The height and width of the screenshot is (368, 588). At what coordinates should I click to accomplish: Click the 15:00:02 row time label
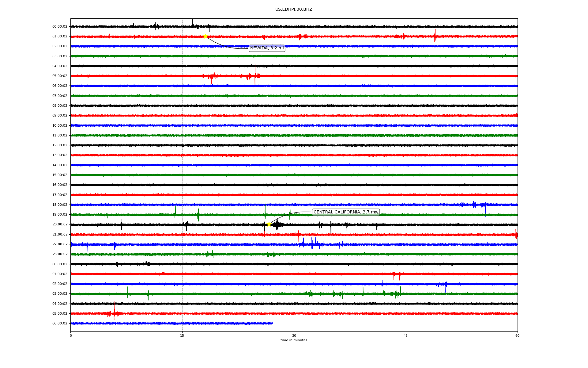click(x=60, y=175)
